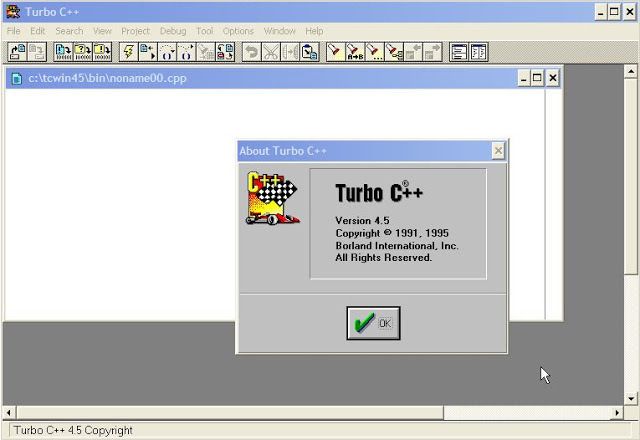Maximize the noname00.cpp editor window
The width and height of the screenshot is (640, 440).
tap(537, 78)
